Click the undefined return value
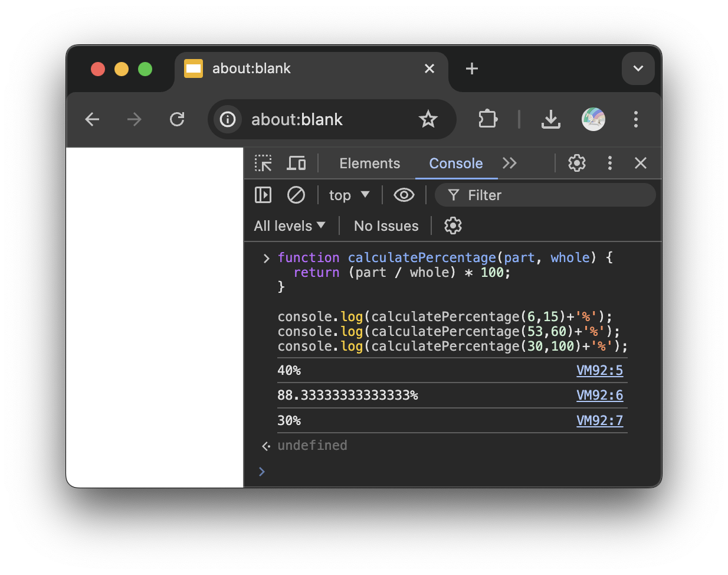The height and width of the screenshot is (575, 728). coord(312,445)
